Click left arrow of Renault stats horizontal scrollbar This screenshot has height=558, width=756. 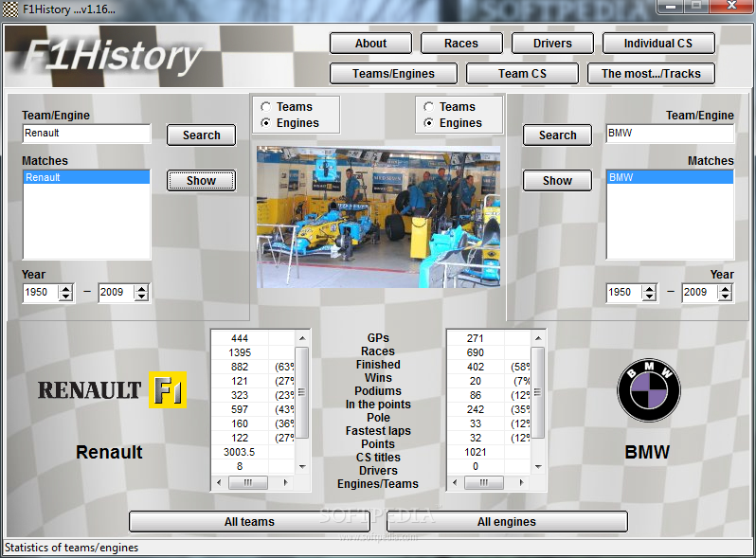[x=219, y=482]
